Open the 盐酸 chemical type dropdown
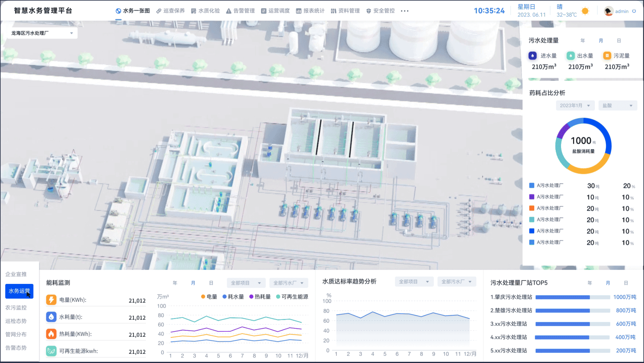644x363 pixels. tap(618, 106)
